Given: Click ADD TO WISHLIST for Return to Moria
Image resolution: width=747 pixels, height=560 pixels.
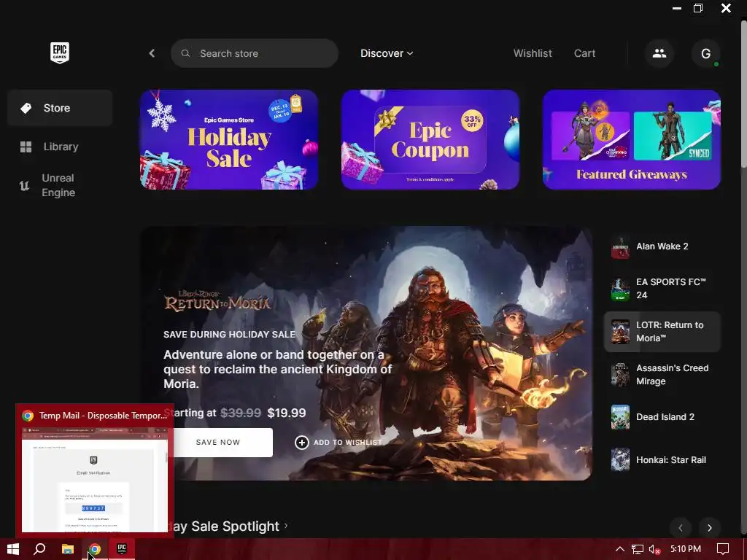Looking at the screenshot, I should pyautogui.click(x=338, y=443).
